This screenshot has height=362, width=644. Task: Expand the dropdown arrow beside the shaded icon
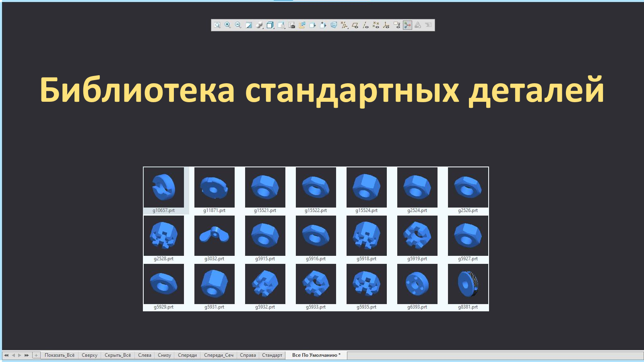(x=262, y=28)
